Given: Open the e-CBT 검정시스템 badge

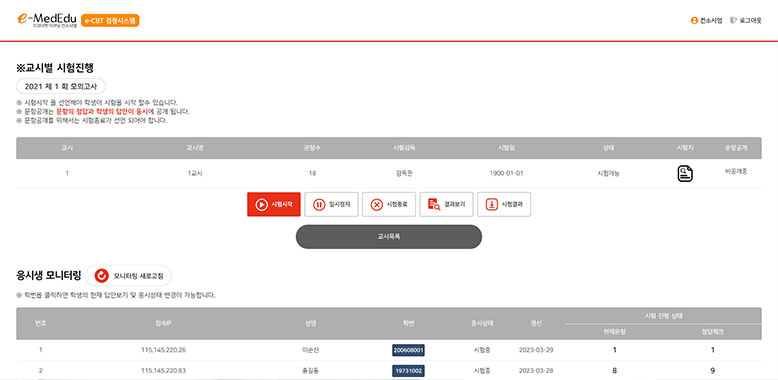Looking at the screenshot, I should (110, 20).
